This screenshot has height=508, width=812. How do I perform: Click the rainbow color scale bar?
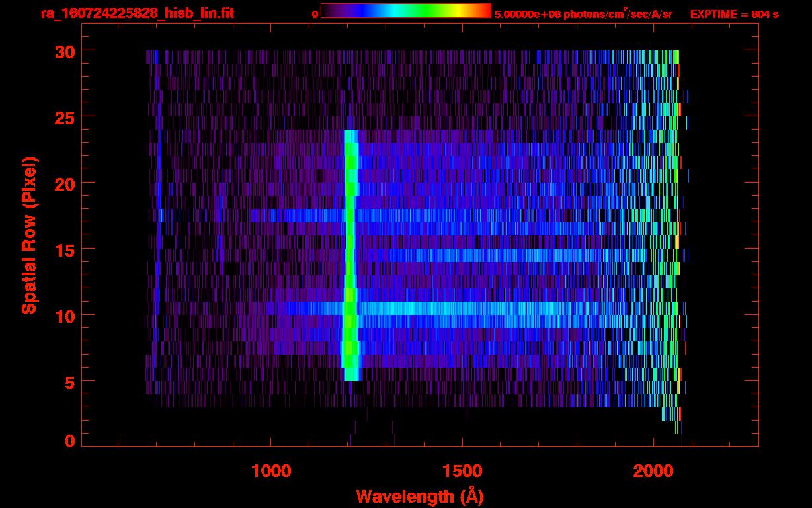[x=405, y=11]
